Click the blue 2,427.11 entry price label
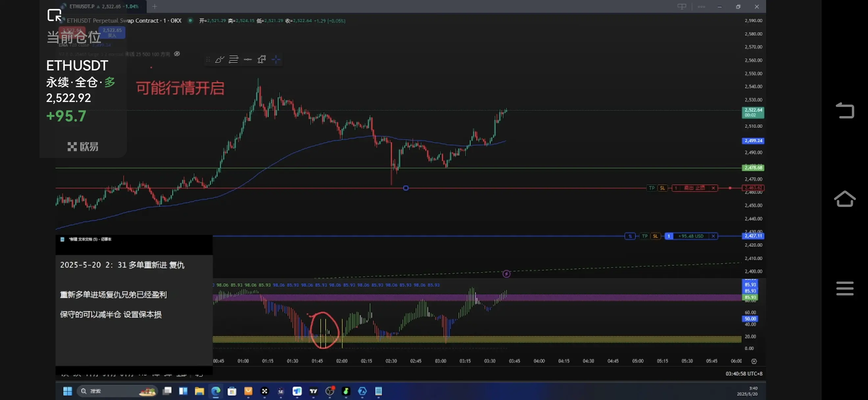The height and width of the screenshot is (400, 868). point(753,236)
